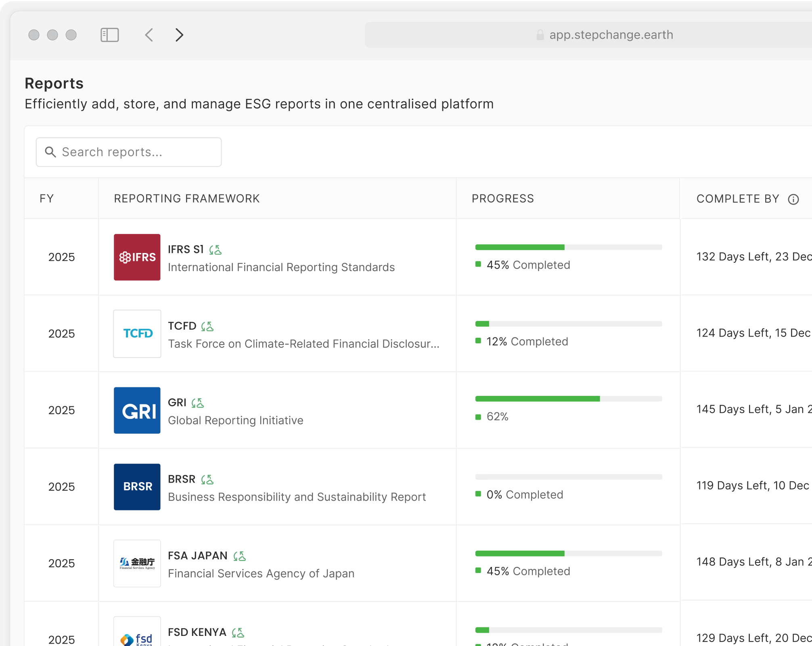The image size is (812, 646).
Task: Open the FSA JAPAN report title
Action: click(198, 556)
